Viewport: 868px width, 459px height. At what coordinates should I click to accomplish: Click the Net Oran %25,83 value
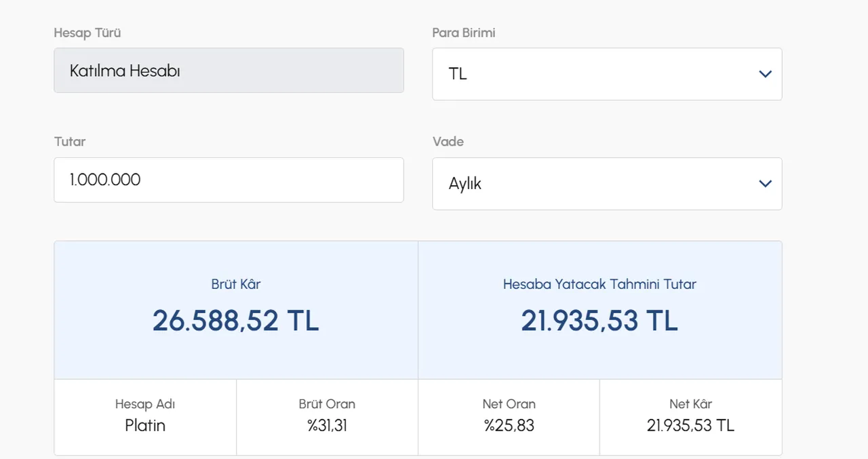click(x=509, y=426)
